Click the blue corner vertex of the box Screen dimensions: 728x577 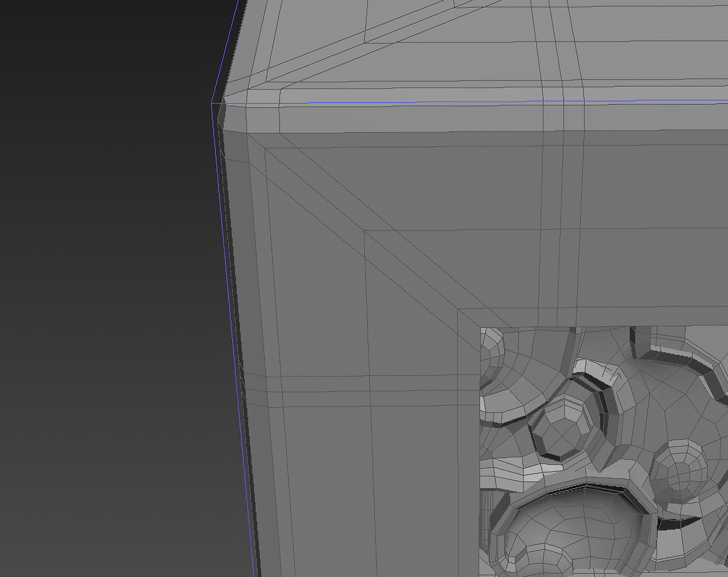[x=212, y=104]
